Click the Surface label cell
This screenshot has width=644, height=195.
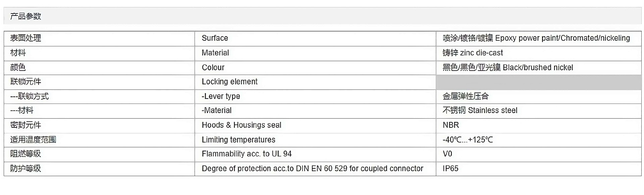(315, 38)
